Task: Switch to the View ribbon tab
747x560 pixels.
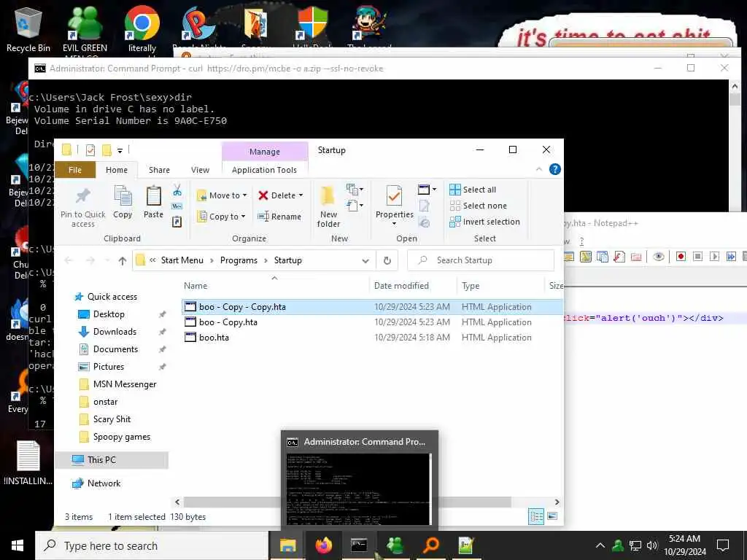Action: 200,170
